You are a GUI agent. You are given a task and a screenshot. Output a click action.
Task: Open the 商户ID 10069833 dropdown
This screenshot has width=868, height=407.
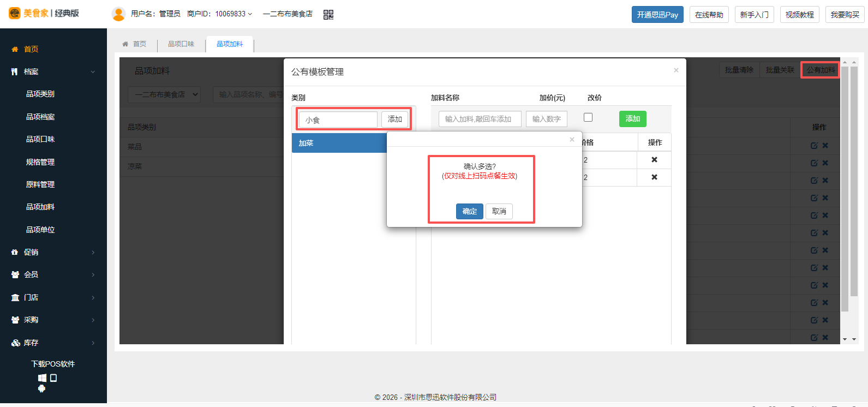(x=220, y=14)
